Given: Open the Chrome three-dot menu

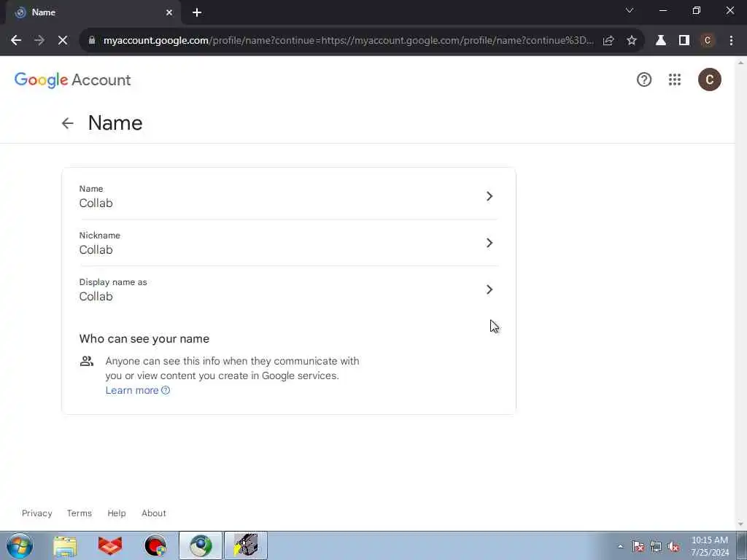Looking at the screenshot, I should click(x=731, y=41).
